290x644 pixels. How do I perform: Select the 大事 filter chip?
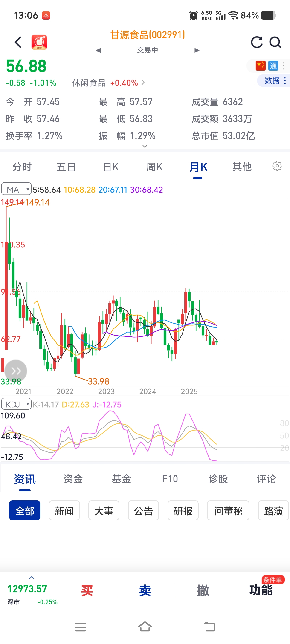104,511
